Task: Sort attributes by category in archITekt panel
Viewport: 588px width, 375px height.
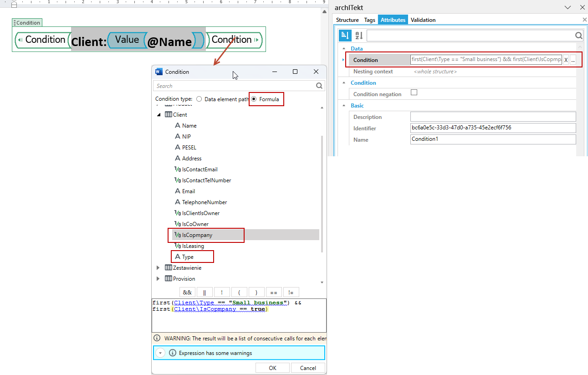Action: [345, 36]
